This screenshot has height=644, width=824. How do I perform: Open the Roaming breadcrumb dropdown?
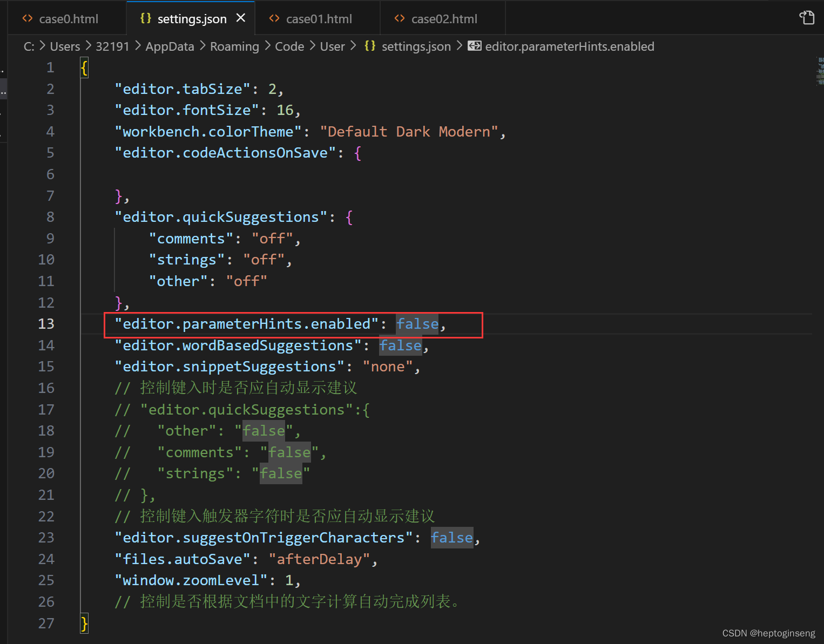(234, 46)
